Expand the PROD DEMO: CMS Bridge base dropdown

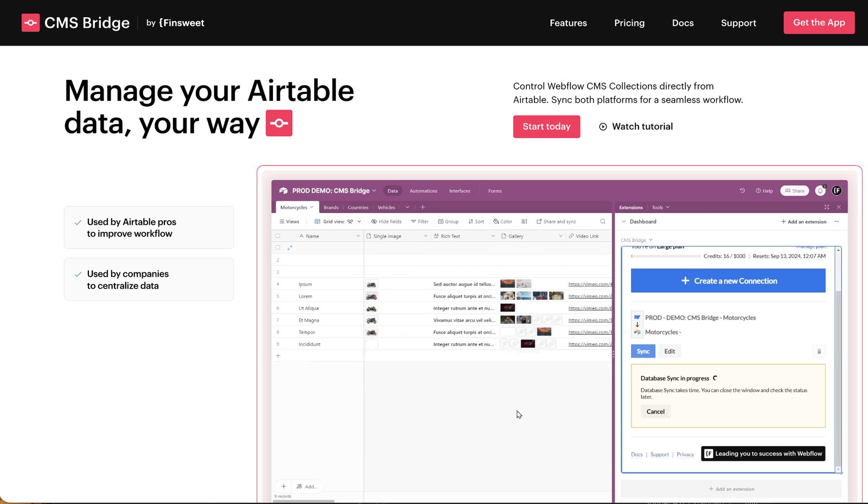click(374, 190)
